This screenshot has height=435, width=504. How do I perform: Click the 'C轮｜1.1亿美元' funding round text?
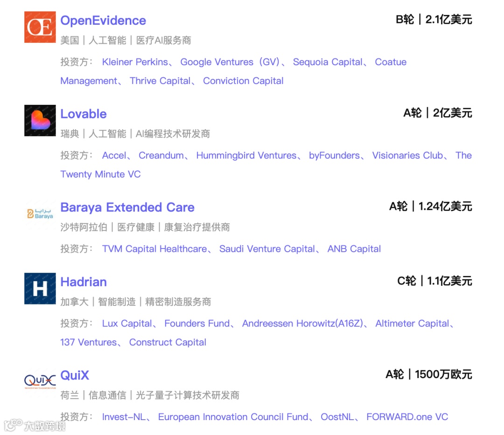pos(435,281)
